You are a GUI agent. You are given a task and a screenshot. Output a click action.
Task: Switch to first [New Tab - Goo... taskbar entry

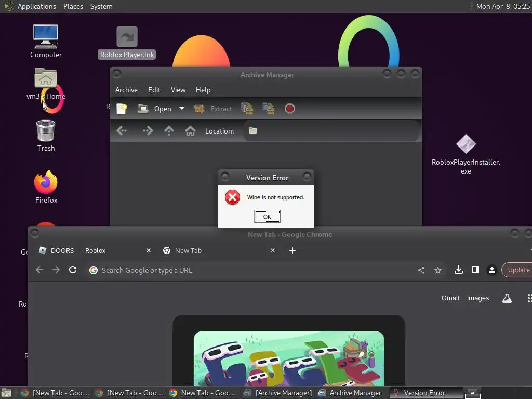click(x=55, y=393)
